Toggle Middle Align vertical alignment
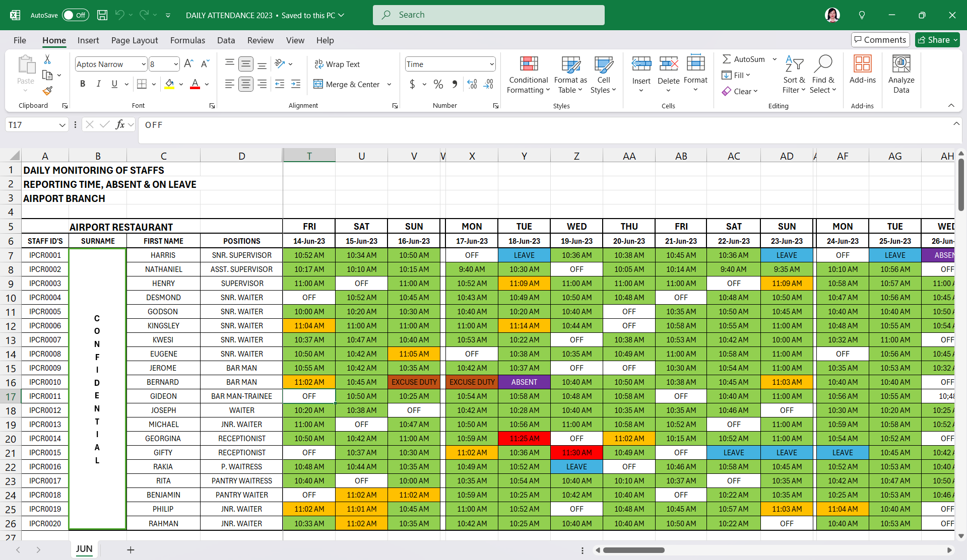This screenshot has width=967, height=560. point(246,64)
